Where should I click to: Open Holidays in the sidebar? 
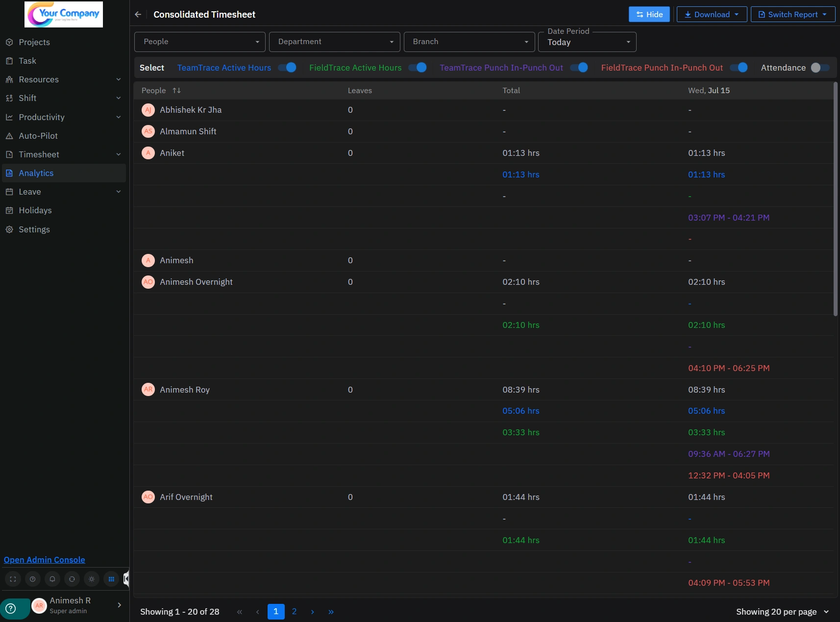(x=64, y=210)
